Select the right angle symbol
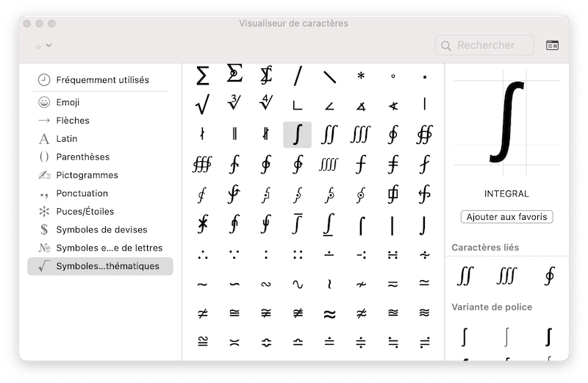This screenshot has width=588, height=383. 298,104
